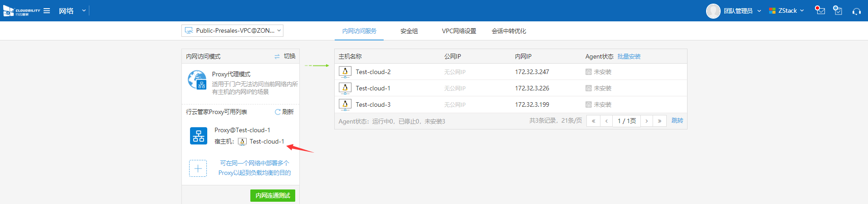The height and width of the screenshot is (204, 868).
Task: Click 切换 to switch access mode
Action: click(285, 56)
